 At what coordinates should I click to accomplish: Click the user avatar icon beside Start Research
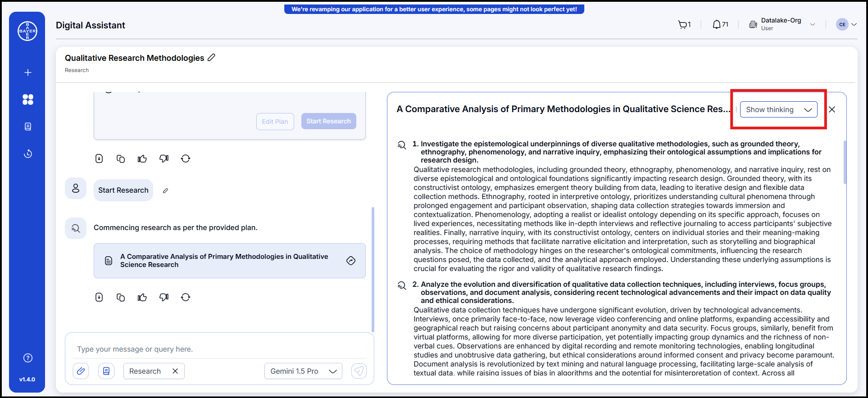(x=76, y=188)
